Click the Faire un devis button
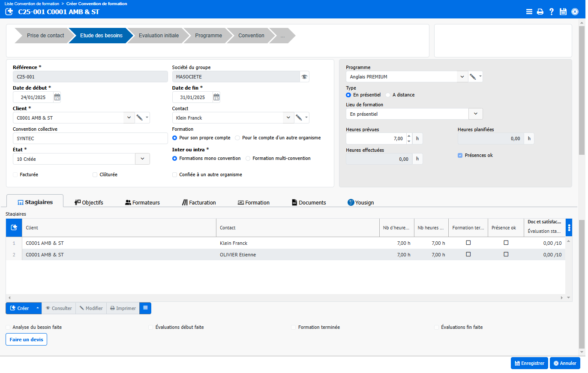This screenshot has height=373, width=588. tap(26, 340)
